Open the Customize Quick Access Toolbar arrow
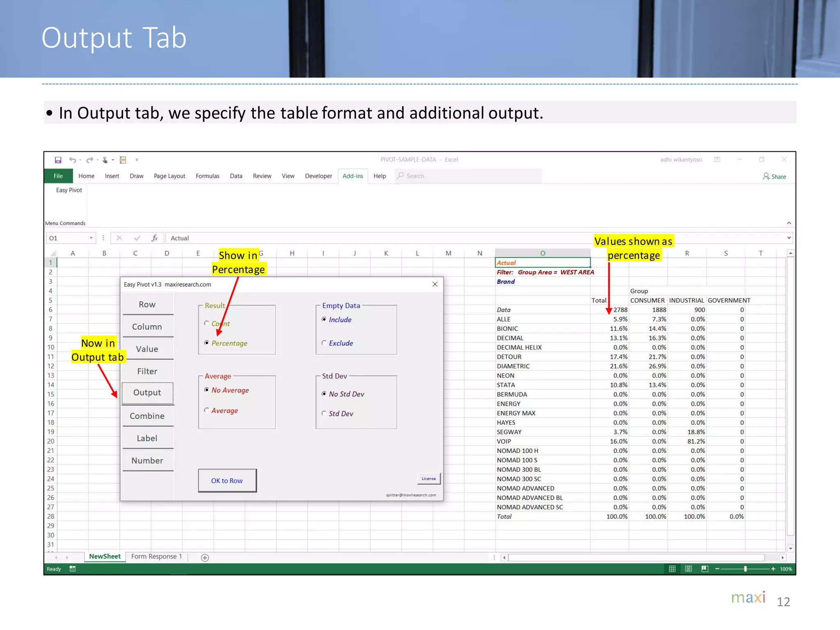840x630 pixels. pos(137,160)
